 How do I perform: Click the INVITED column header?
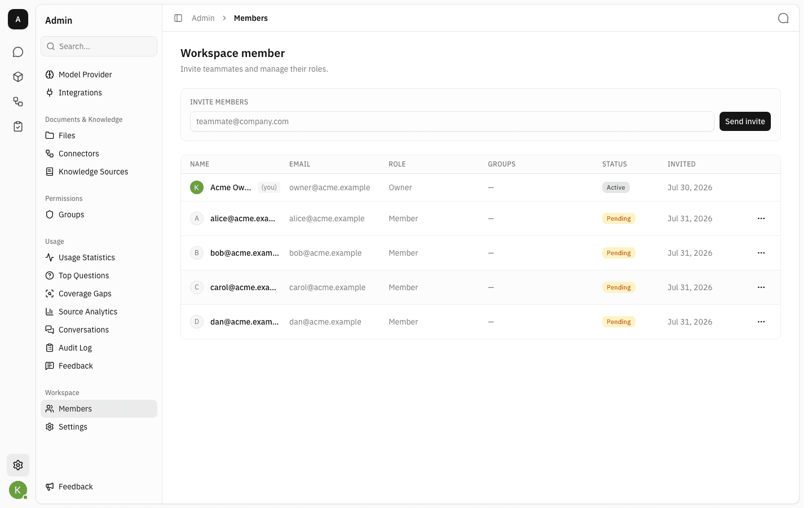(x=682, y=164)
